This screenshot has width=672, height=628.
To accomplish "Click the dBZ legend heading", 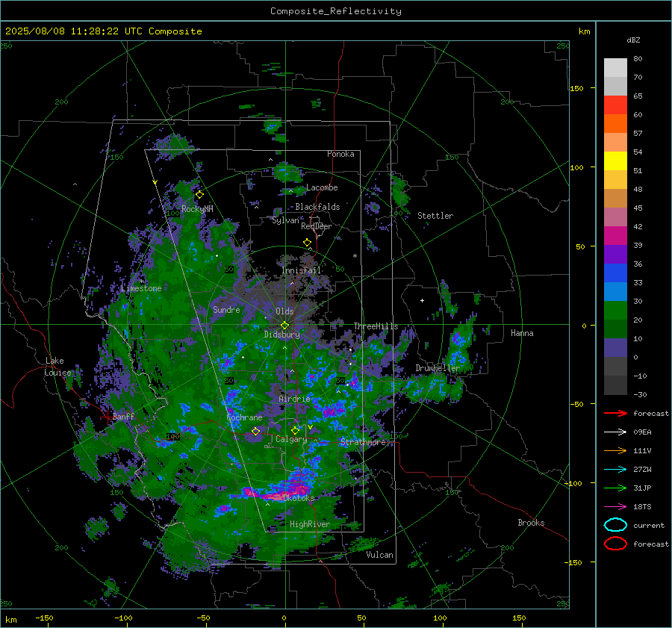I will coord(633,40).
